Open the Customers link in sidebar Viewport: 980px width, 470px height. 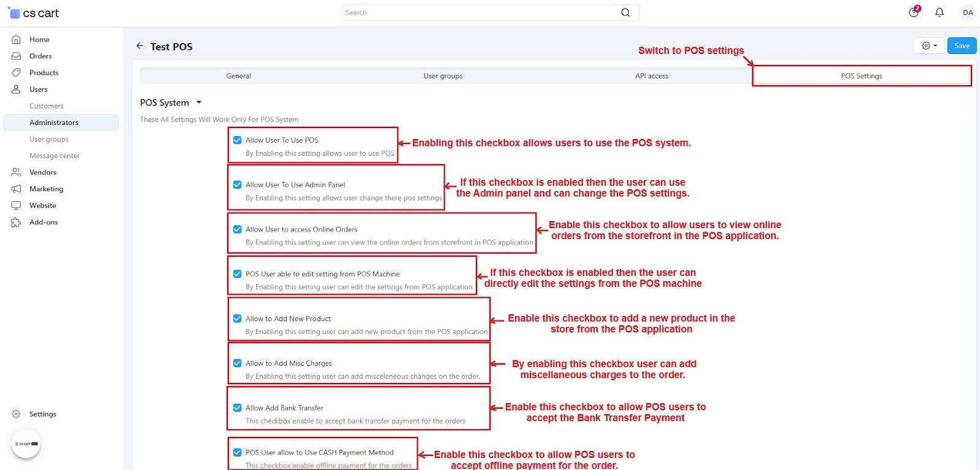(47, 106)
